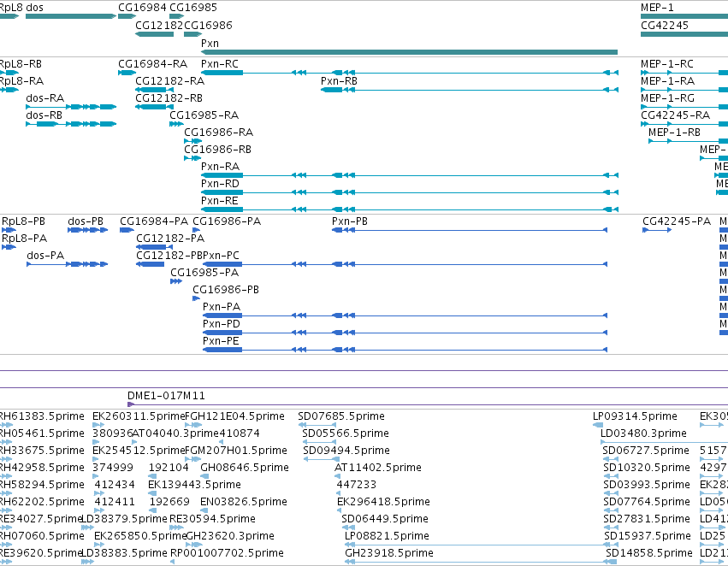Open EST label SD05566.5prime
Viewport: 728px width, 566px height.
tap(346, 433)
